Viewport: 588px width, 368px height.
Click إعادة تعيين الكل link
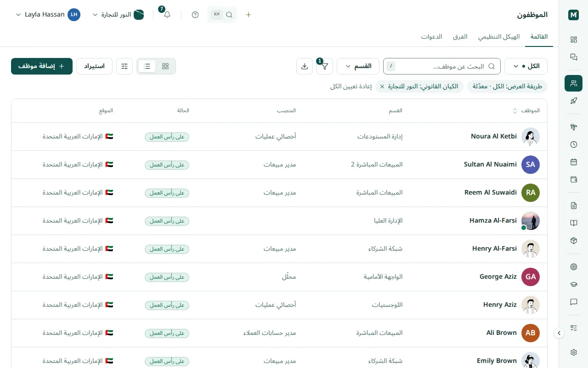coord(351,86)
